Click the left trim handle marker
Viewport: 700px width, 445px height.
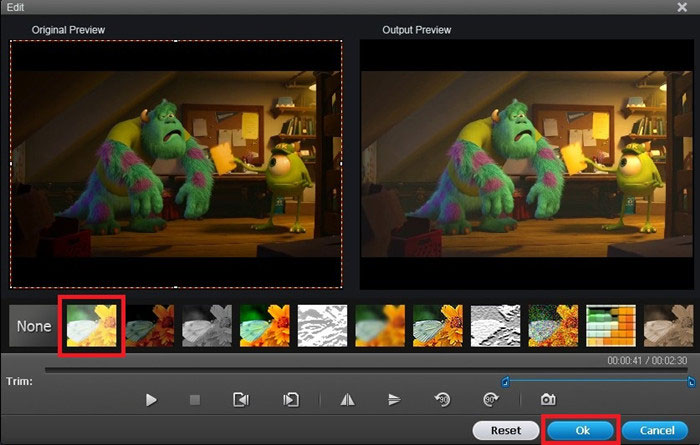pyautogui.click(x=505, y=382)
